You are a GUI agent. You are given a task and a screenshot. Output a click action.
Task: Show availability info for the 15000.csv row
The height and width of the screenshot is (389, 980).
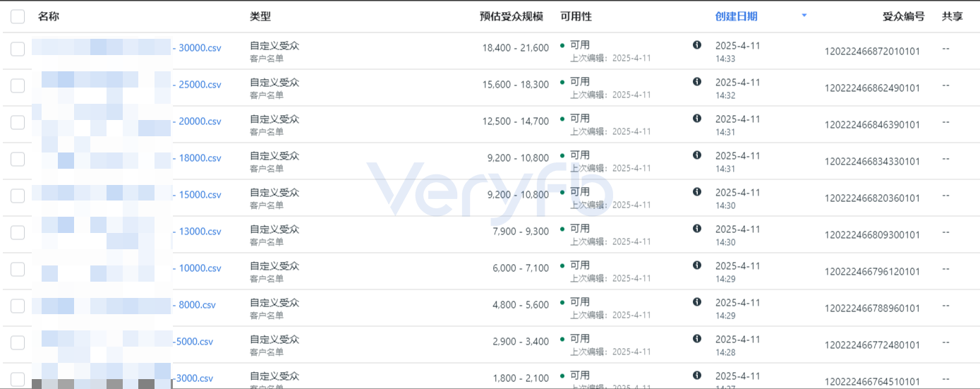pyautogui.click(x=697, y=192)
